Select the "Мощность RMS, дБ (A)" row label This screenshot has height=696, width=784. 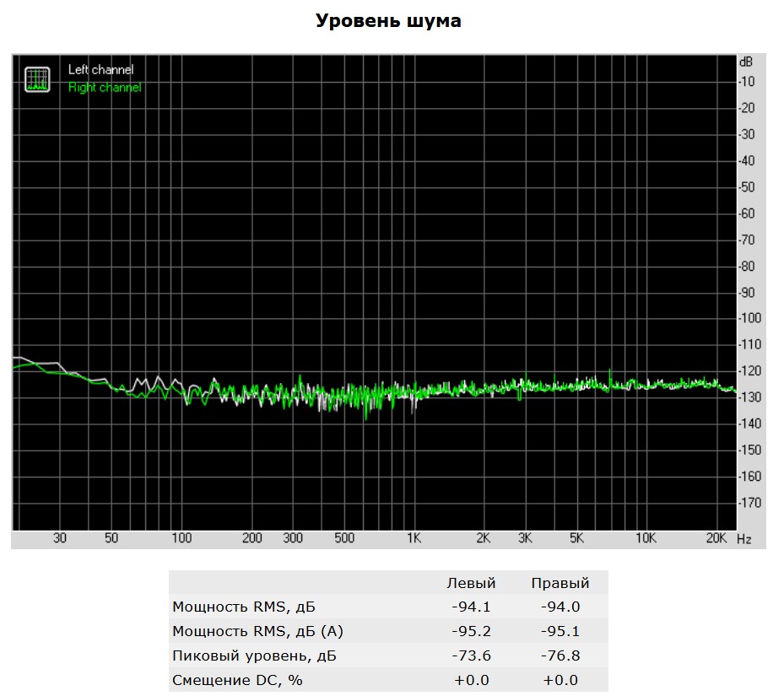tap(257, 631)
